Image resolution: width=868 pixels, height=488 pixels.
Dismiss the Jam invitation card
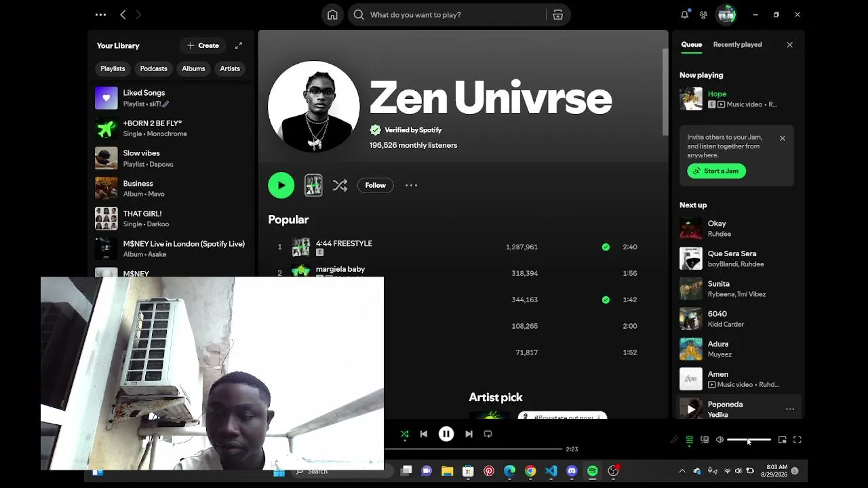[x=783, y=138]
